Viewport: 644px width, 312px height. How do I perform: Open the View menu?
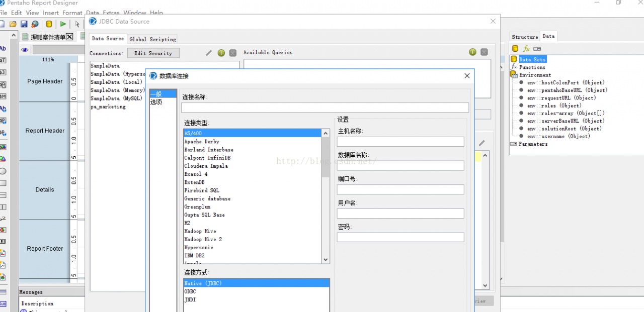click(x=32, y=13)
